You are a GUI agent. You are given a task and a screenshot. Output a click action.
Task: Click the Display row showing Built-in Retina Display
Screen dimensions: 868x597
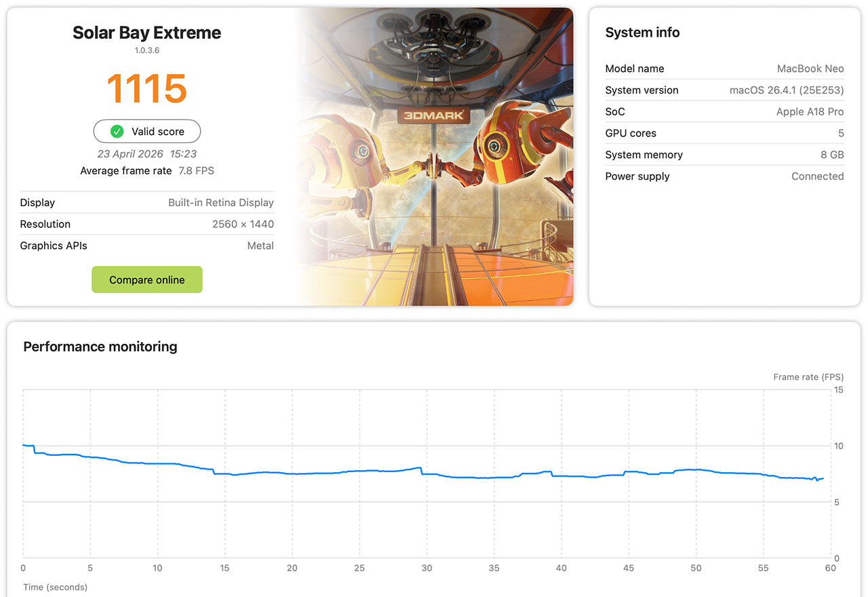coord(146,202)
